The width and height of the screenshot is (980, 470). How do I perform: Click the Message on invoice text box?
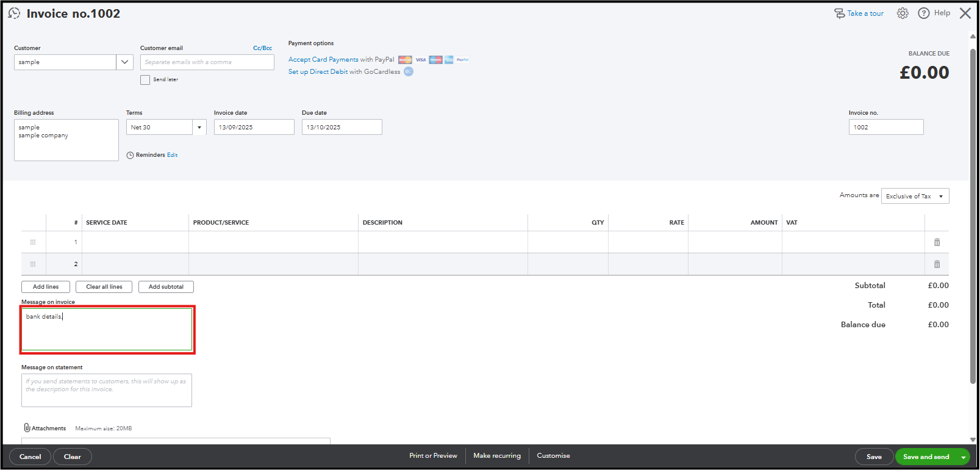[107, 330]
